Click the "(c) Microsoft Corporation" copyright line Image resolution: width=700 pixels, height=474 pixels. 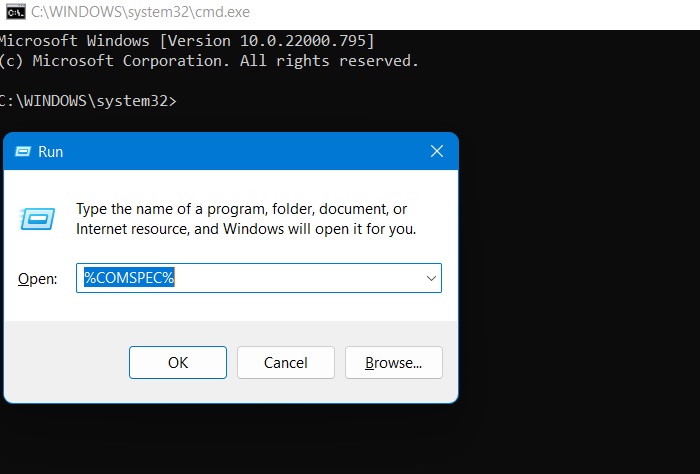coord(209,61)
